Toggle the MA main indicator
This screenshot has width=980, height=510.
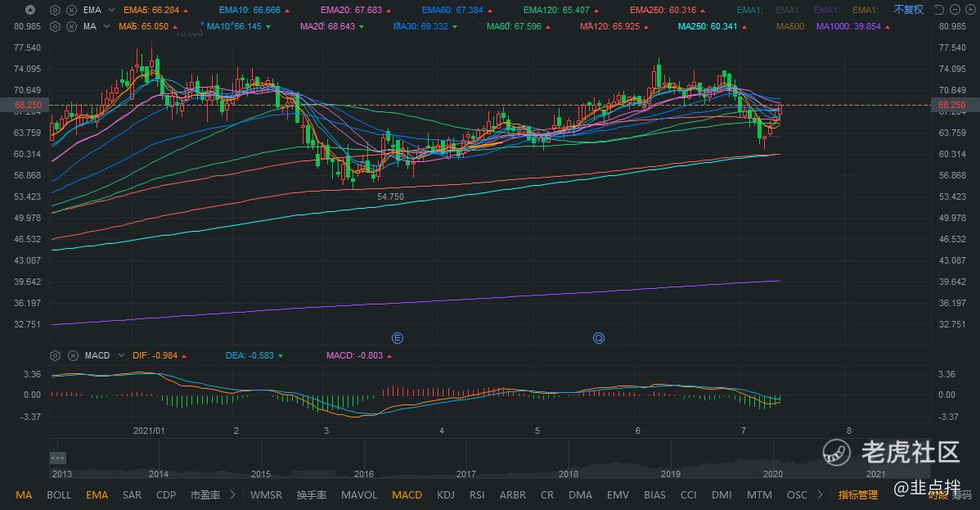coord(24,495)
